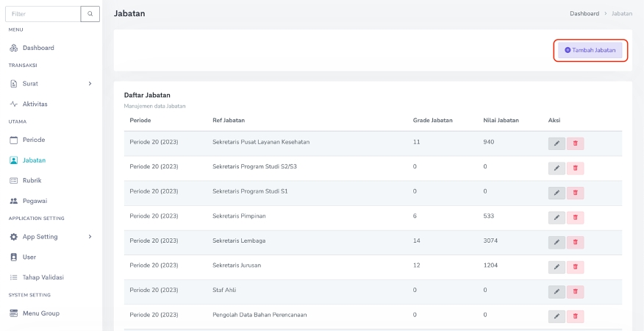Focus the Filter search input field
This screenshot has height=331, width=644.
tap(42, 13)
